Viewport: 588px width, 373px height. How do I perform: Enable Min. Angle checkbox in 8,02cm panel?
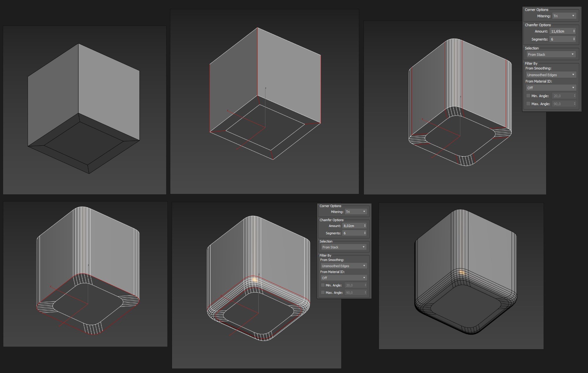coord(323,285)
